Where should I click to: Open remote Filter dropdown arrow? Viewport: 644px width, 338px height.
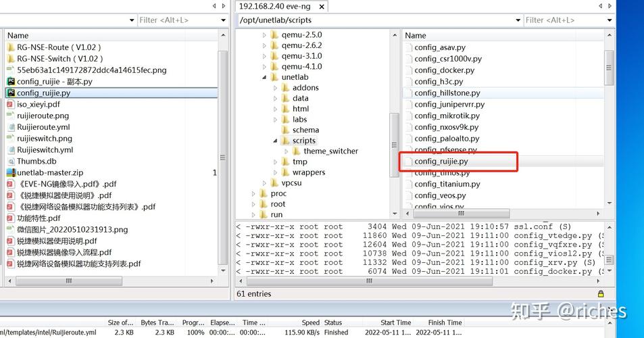pos(610,20)
